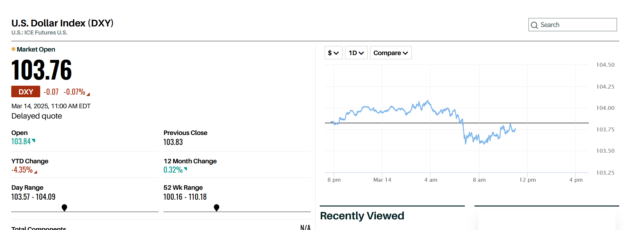The height and width of the screenshot is (230, 644).
Task: Open the $ currency dropdown
Action: [333, 53]
